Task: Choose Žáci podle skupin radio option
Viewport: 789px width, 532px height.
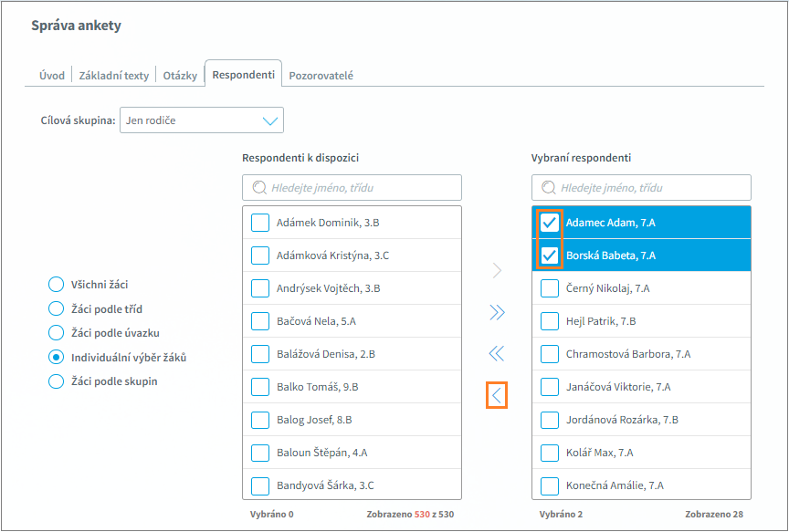Action: 56,381
